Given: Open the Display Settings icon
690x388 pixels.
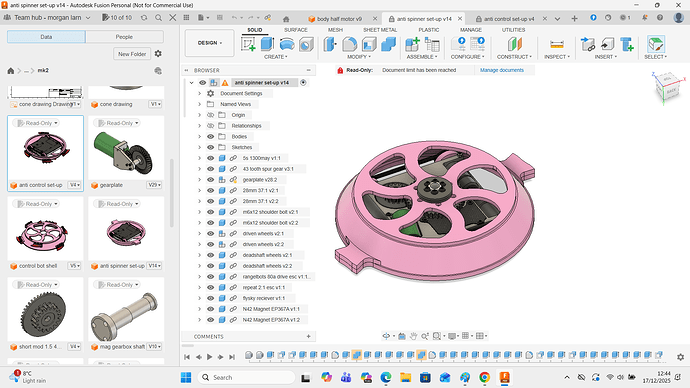Looking at the screenshot, I should click(452, 336).
